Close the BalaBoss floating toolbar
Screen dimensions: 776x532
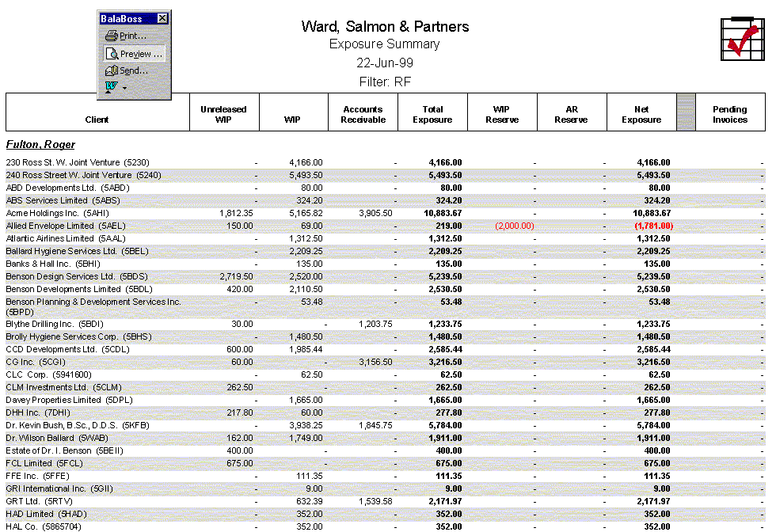(x=162, y=18)
